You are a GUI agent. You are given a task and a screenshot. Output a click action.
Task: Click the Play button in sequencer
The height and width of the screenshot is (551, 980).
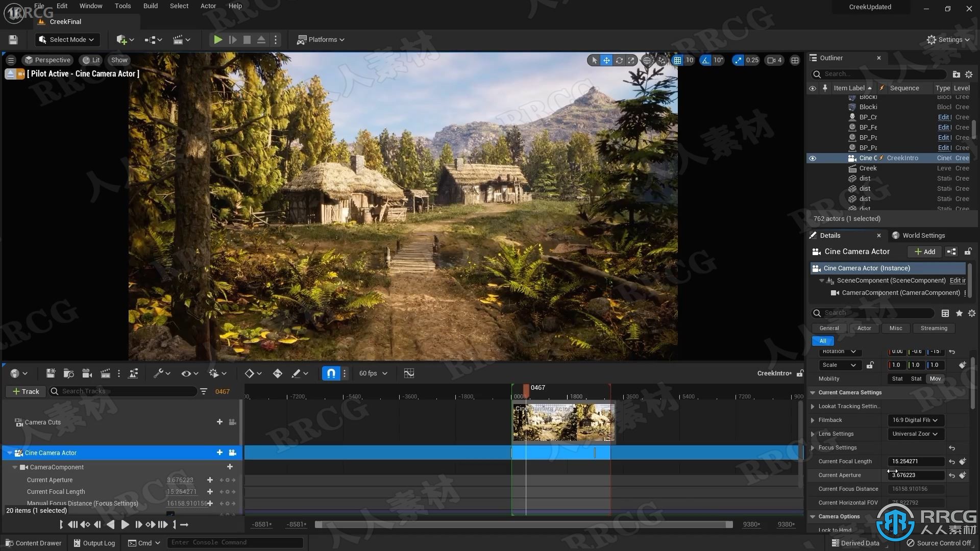[125, 524]
